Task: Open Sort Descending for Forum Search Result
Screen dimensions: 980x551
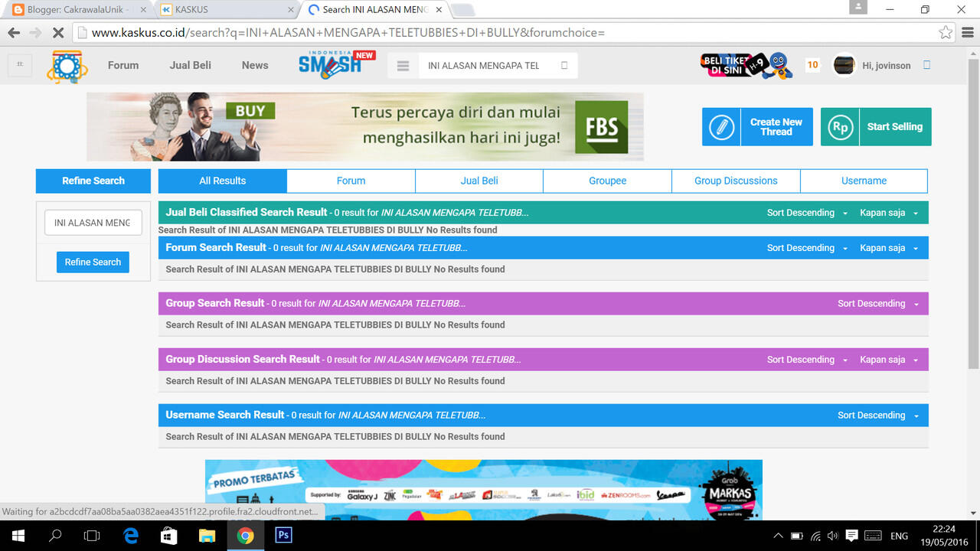Action: [x=807, y=248]
